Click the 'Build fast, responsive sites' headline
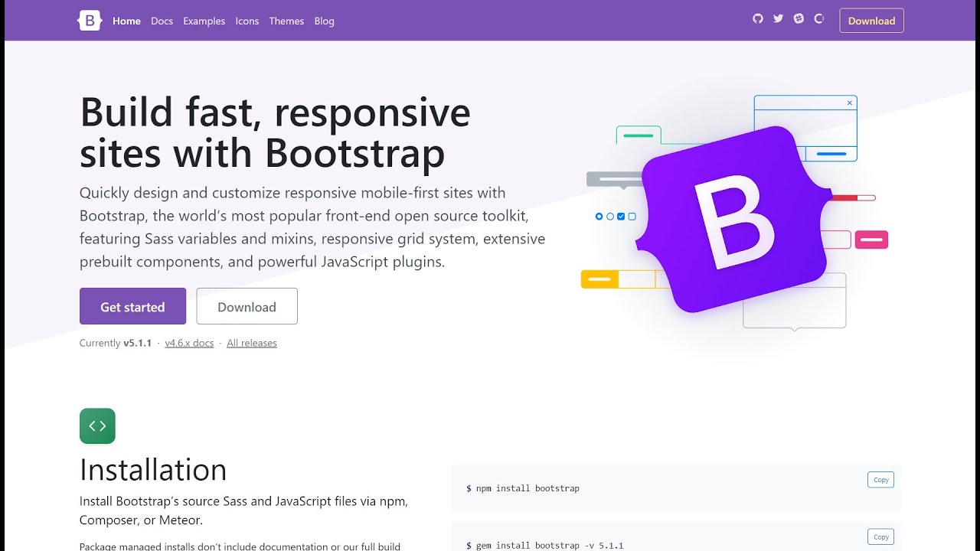 [275, 132]
